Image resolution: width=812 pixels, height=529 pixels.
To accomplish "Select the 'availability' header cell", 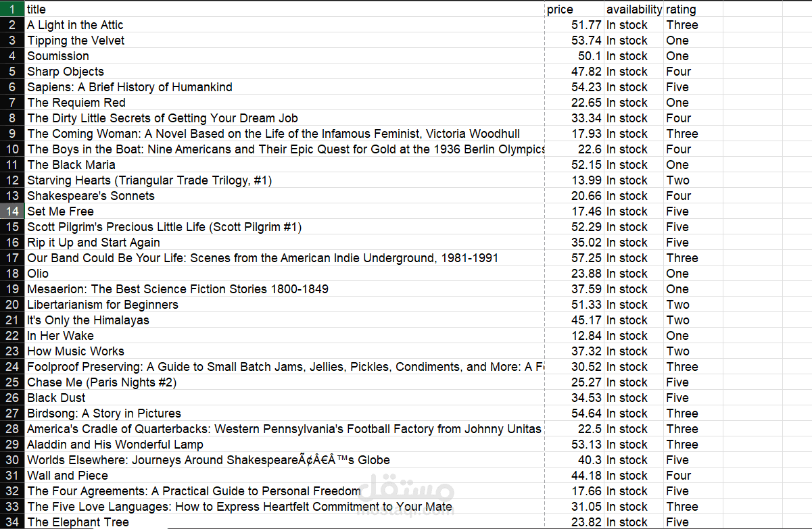I will click(x=634, y=9).
